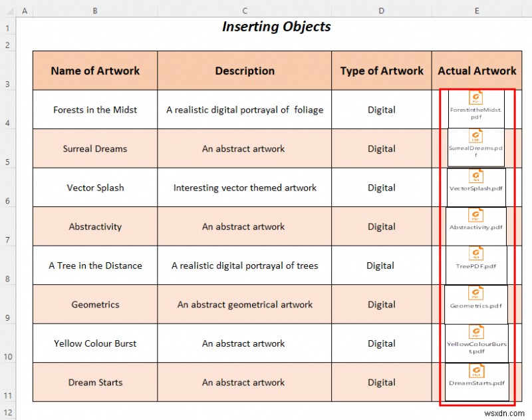Open the Abstractivity.pdf embedded object icon
The height and width of the screenshot is (420, 532).
476,226
